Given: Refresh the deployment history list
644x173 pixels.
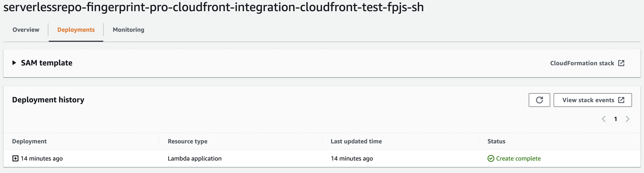Looking at the screenshot, I should [x=539, y=100].
